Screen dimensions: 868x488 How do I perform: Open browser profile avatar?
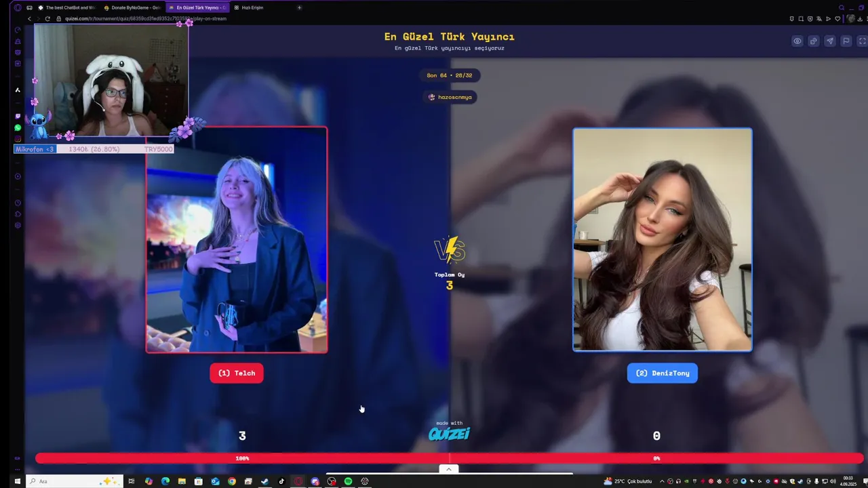[850, 18]
